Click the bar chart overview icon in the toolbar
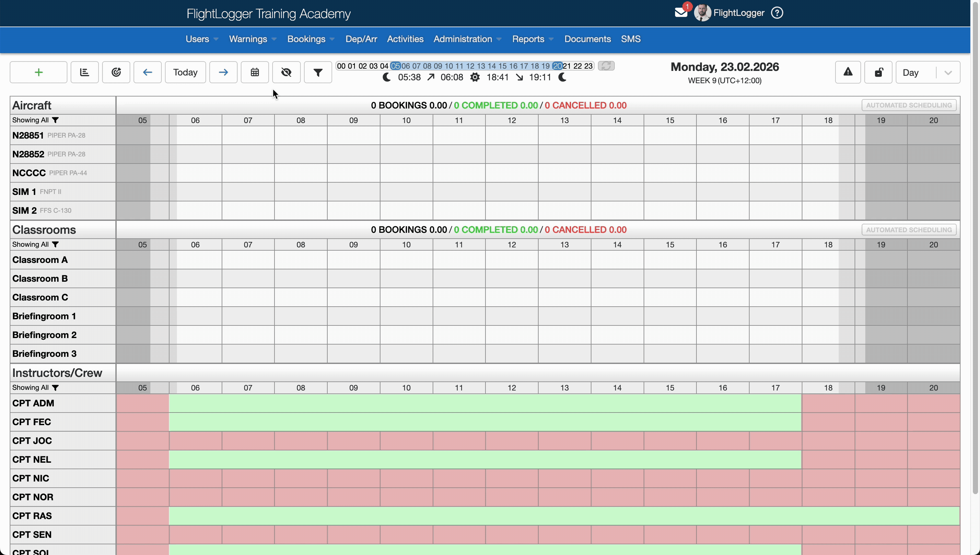 (84, 72)
